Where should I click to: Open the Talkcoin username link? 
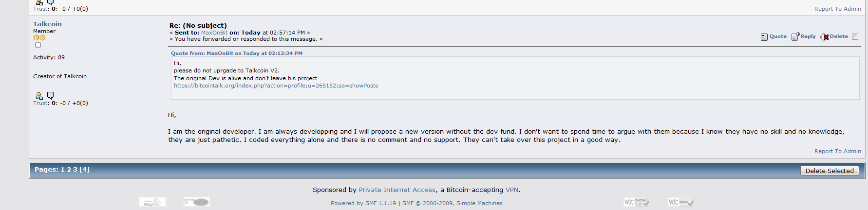[x=47, y=24]
